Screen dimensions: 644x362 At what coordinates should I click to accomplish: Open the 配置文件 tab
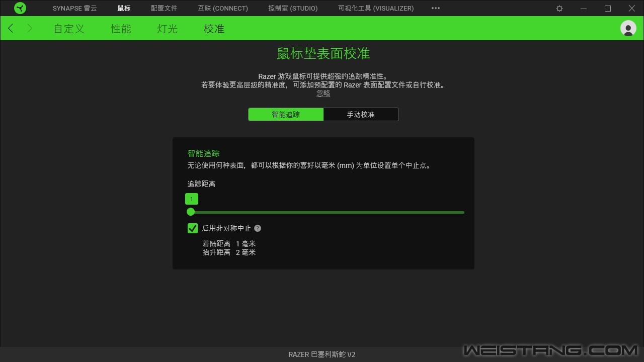(164, 8)
